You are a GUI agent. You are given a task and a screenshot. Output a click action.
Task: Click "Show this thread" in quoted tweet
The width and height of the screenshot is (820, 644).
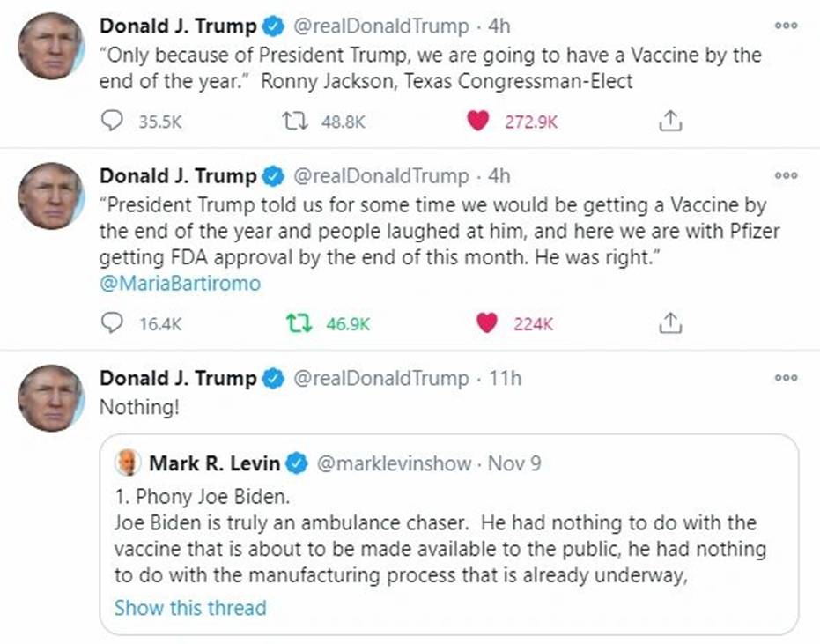(x=190, y=608)
